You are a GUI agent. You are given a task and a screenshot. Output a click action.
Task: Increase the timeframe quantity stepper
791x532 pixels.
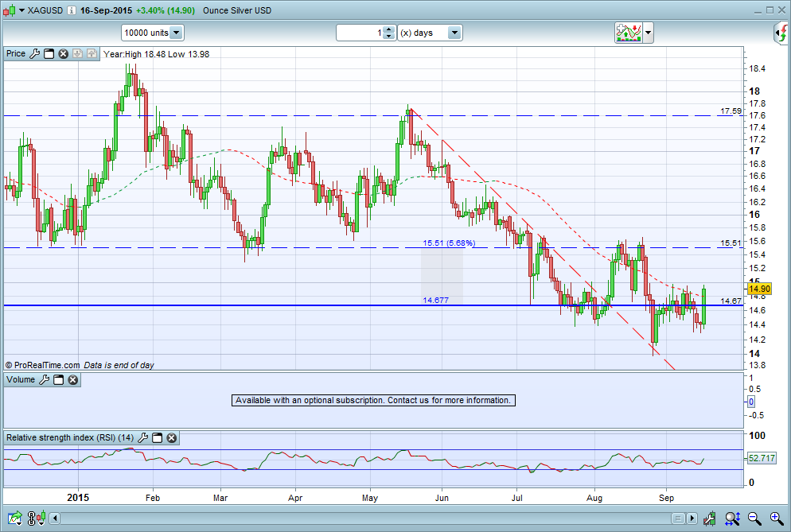pos(388,29)
